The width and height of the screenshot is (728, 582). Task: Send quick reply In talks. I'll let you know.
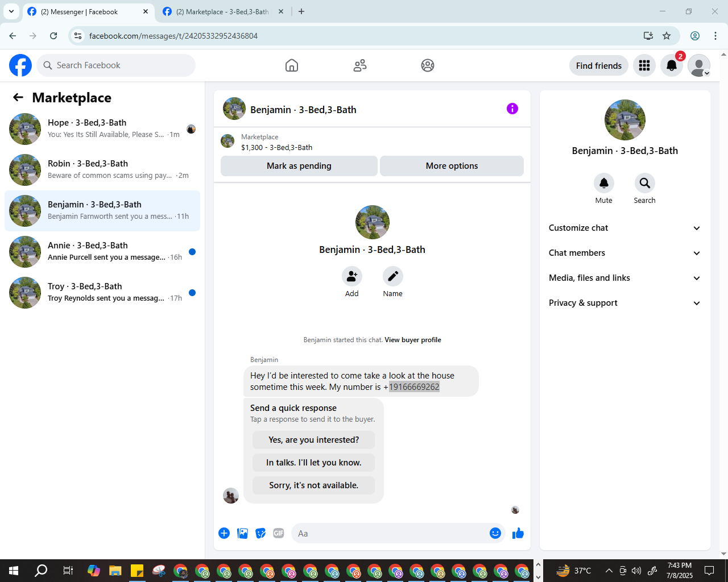pyautogui.click(x=314, y=463)
